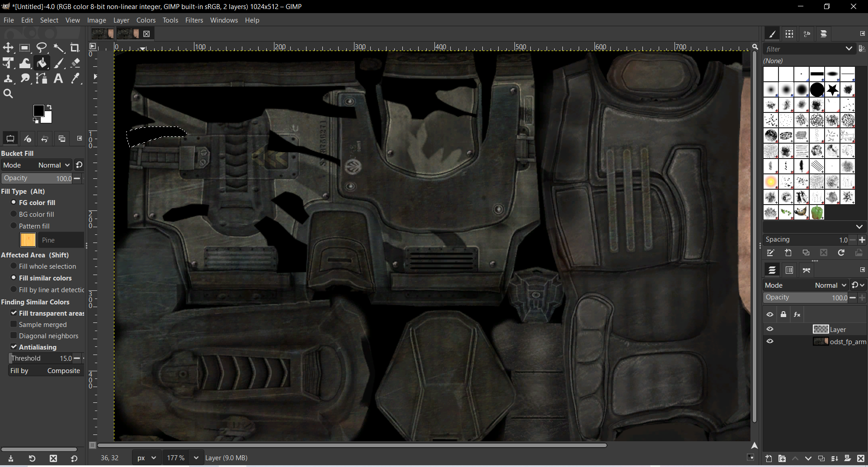Viewport: 868px width, 467px height.
Task: Create a new brush with the new brush icon
Action: coord(788,252)
